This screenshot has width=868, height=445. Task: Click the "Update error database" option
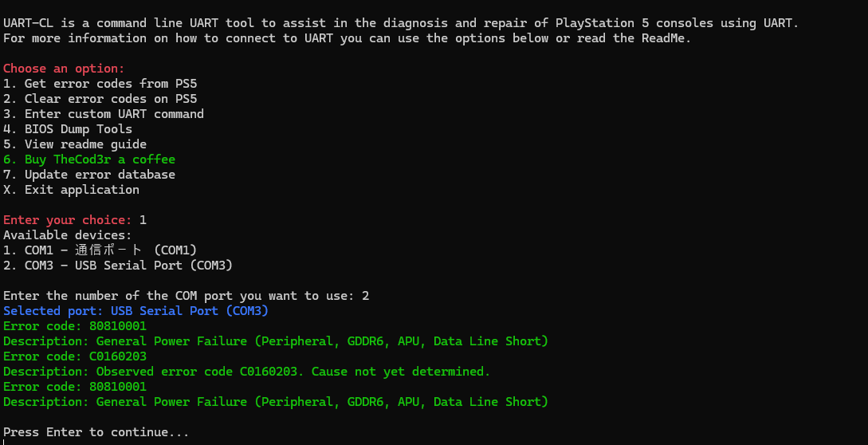tap(89, 175)
